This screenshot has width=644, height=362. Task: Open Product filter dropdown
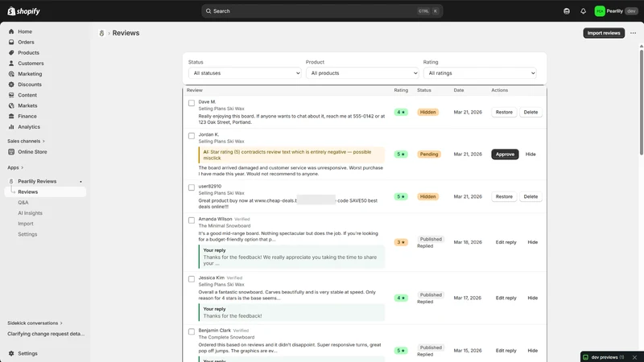[362, 73]
